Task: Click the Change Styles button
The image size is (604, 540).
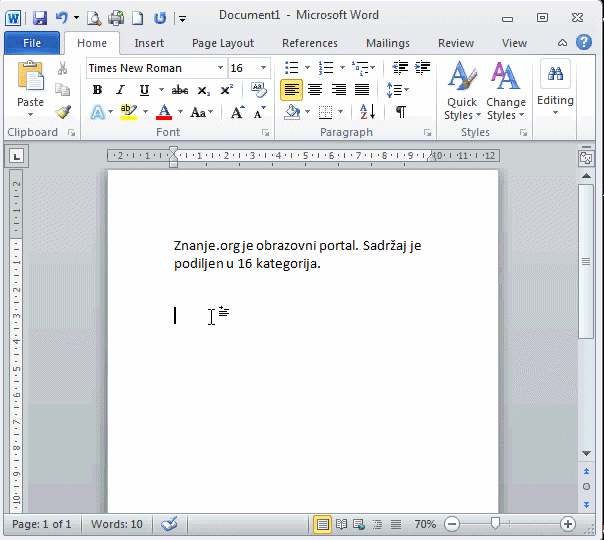Action: 506,92
